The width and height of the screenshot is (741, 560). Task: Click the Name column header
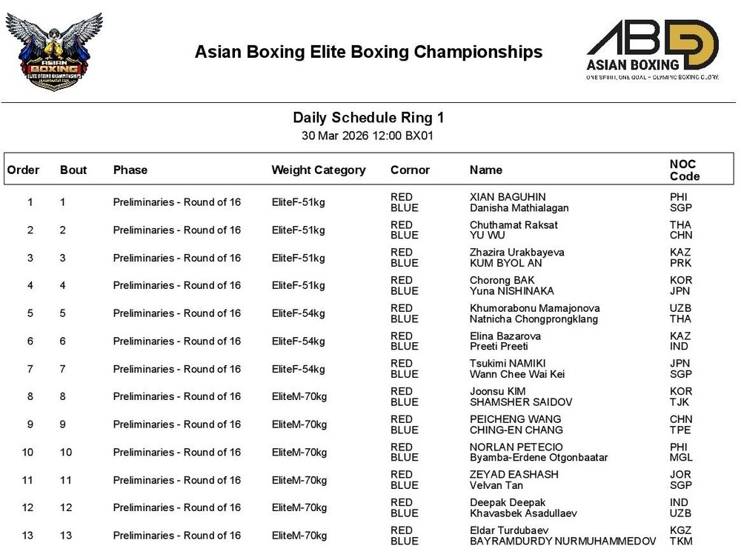pyautogui.click(x=486, y=170)
